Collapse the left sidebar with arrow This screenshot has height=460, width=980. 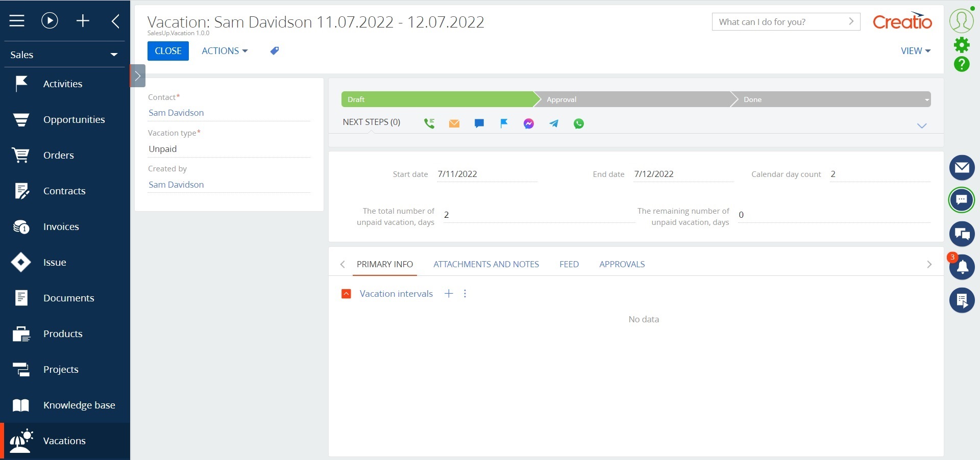[115, 21]
